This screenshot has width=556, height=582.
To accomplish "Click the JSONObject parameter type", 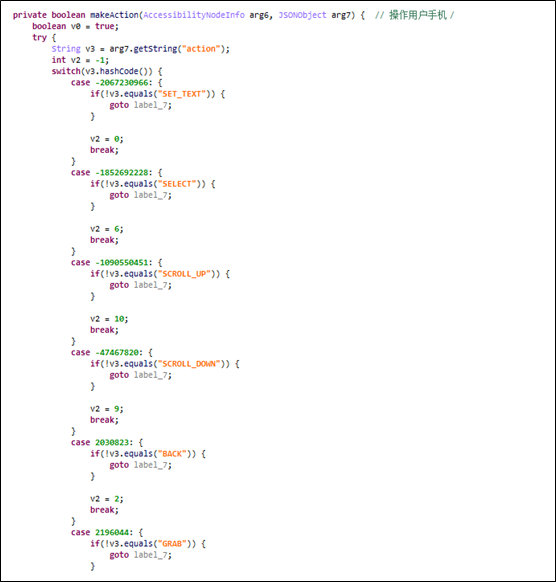I will (x=302, y=15).
